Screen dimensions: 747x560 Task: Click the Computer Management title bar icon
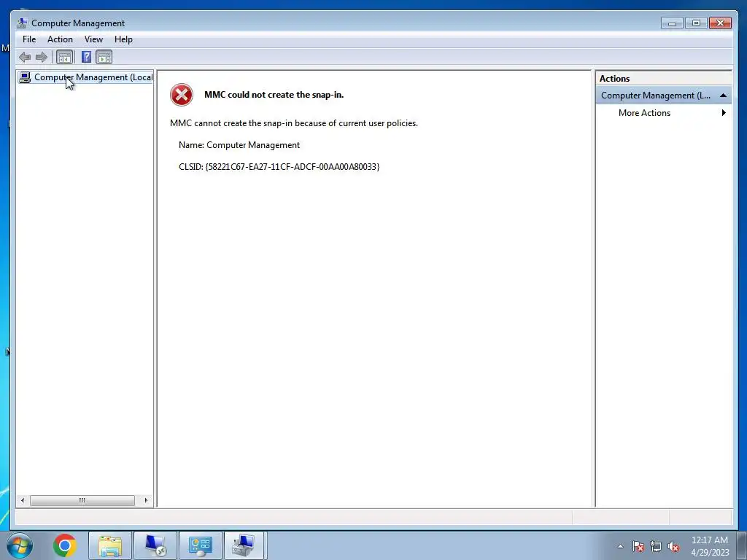tap(21, 23)
